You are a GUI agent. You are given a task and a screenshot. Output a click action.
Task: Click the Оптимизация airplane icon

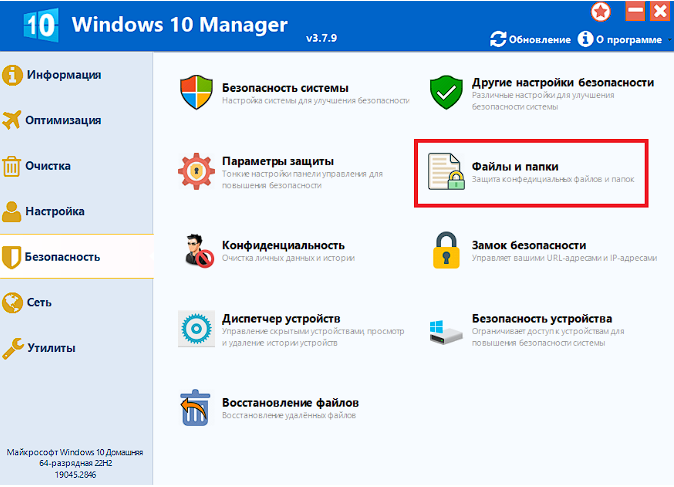[x=12, y=120]
